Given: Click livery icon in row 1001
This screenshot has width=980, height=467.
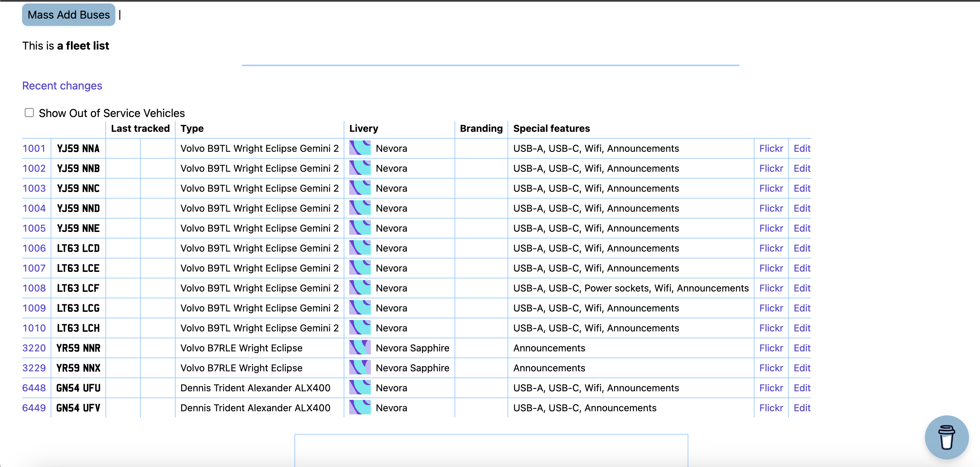Looking at the screenshot, I should coord(360,148).
